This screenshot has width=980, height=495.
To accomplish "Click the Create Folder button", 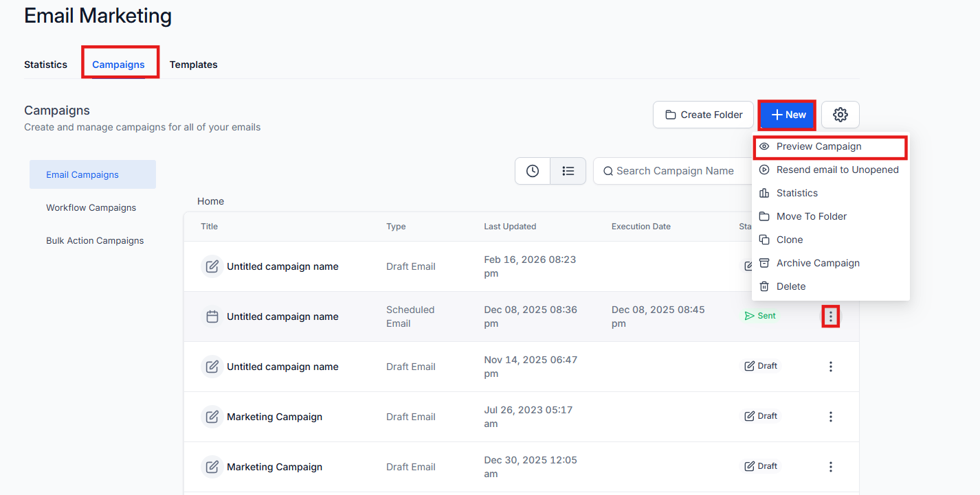I will click(x=703, y=115).
